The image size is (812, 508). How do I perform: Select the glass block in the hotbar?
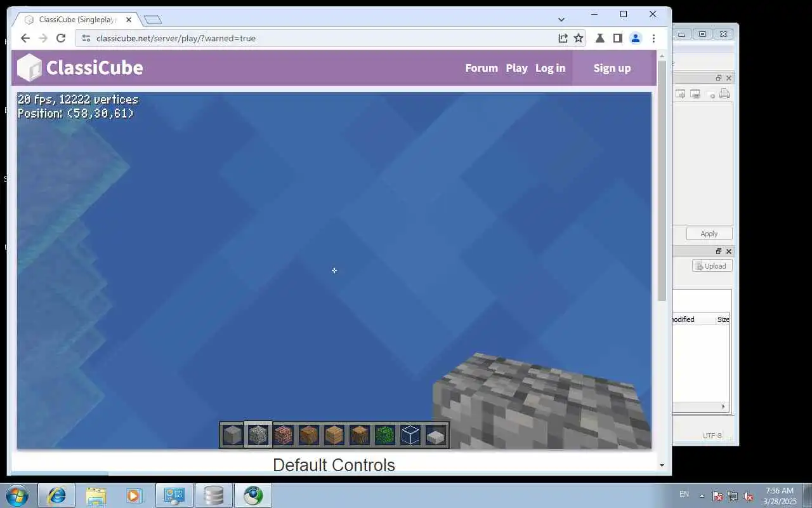click(410, 435)
